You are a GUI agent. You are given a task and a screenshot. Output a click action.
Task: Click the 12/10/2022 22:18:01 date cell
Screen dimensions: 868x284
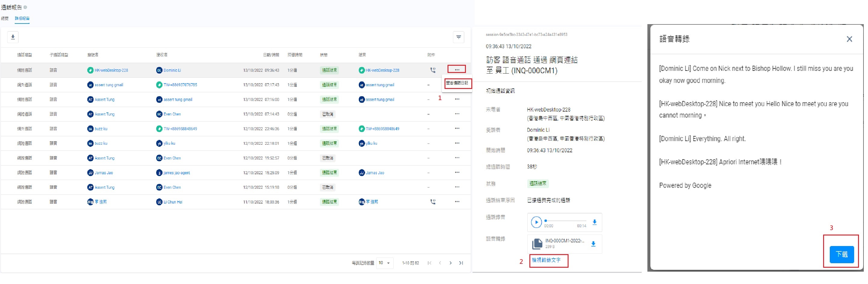(x=261, y=143)
